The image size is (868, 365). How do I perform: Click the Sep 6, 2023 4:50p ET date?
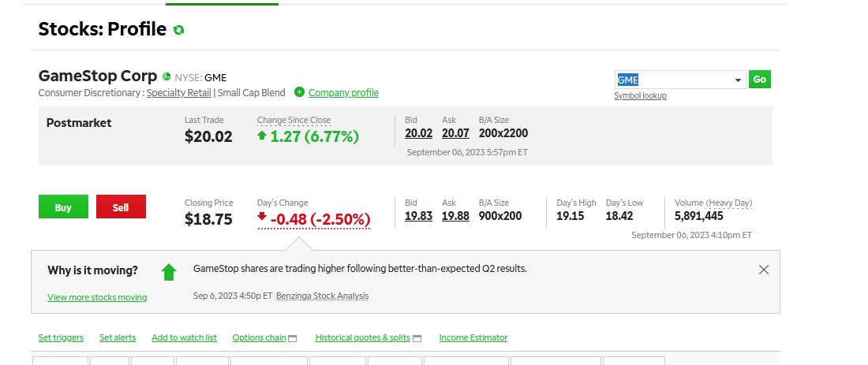tap(233, 296)
